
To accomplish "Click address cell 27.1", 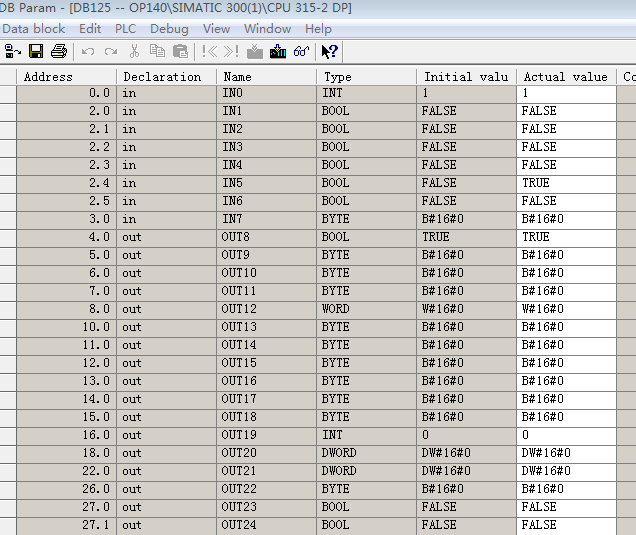I will click(67, 525).
